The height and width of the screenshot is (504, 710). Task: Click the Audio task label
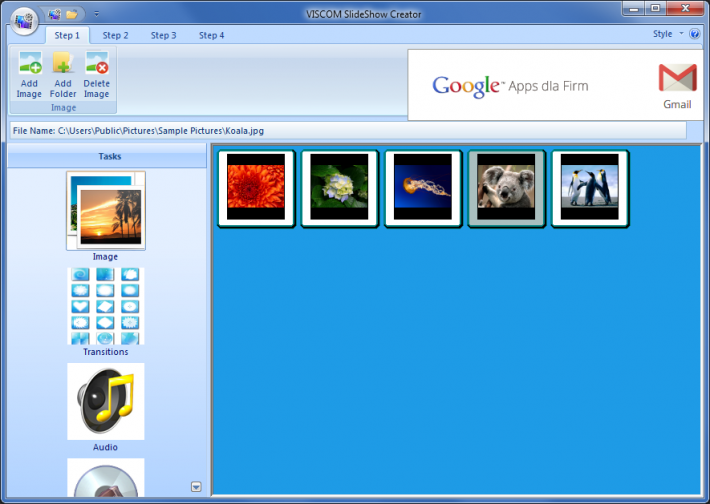coord(105,447)
